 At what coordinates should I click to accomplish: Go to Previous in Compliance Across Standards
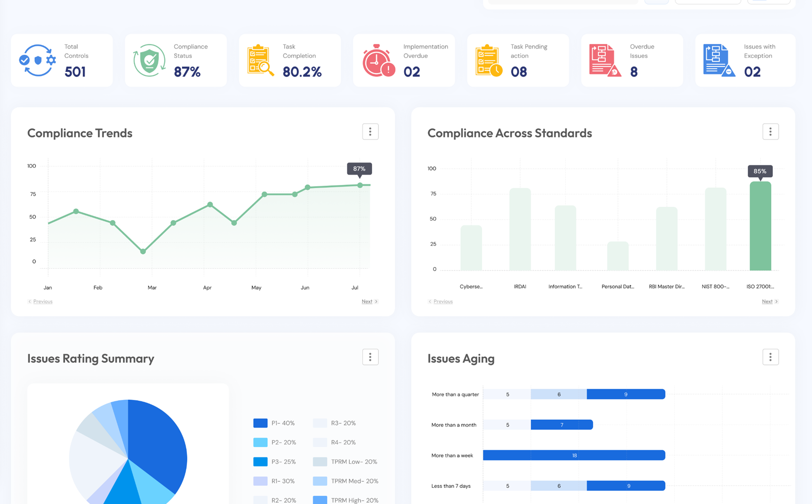(441, 301)
